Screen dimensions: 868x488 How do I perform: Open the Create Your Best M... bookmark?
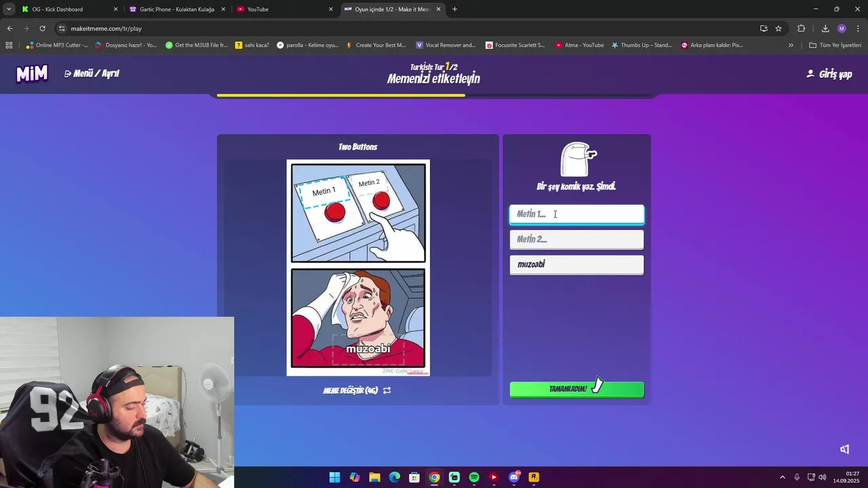(x=376, y=45)
